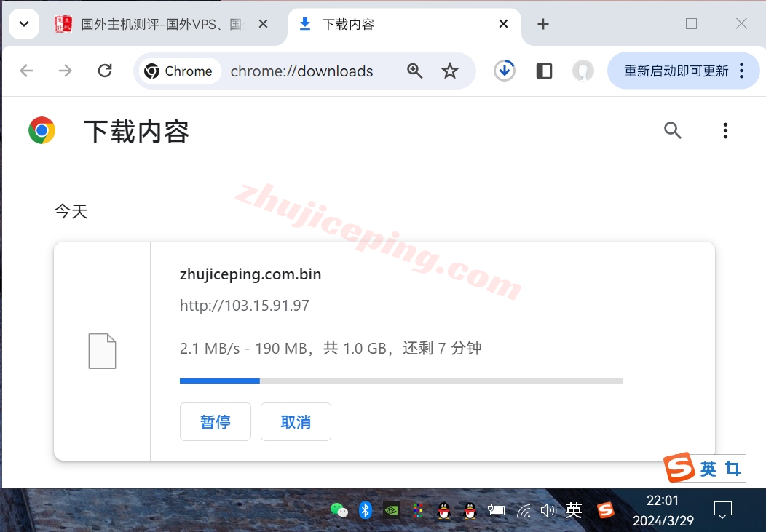Viewport: 766px width, 532px height.
Task: Open Chrome three-dot menu in toolbar
Action: click(x=742, y=71)
